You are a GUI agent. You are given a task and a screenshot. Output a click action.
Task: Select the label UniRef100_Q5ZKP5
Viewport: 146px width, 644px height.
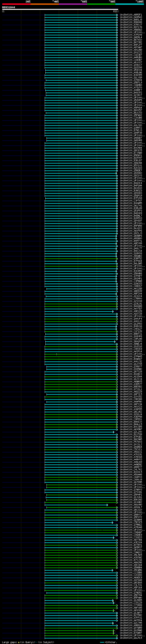click(x=131, y=100)
